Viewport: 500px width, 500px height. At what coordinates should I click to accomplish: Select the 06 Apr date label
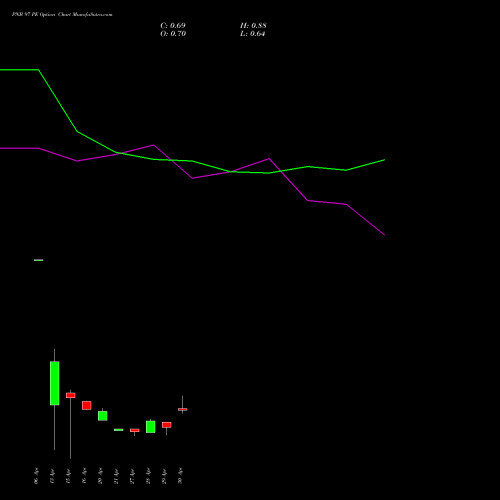point(36,476)
